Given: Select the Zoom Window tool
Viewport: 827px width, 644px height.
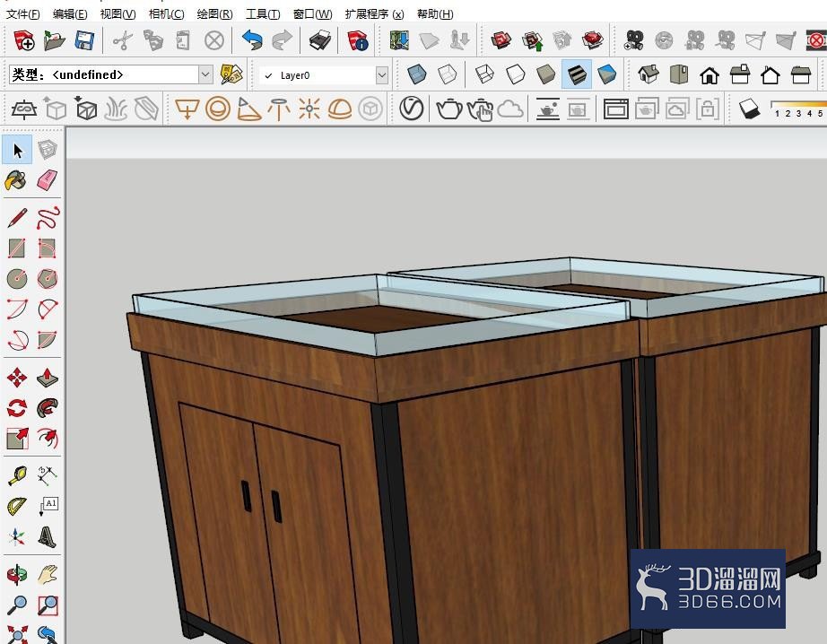Looking at the screenshot, I should point(48,605).
